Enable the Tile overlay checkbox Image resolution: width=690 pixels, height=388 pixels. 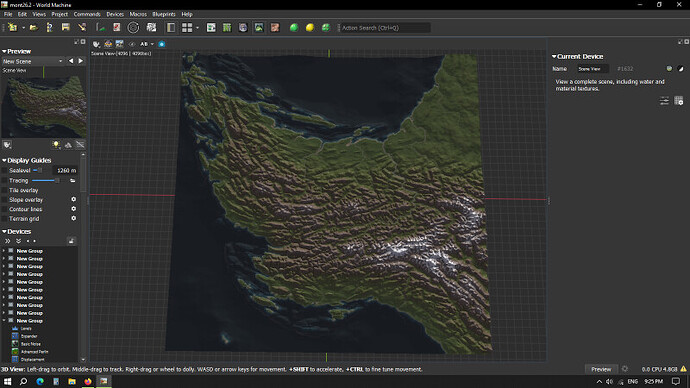point(5,190)
